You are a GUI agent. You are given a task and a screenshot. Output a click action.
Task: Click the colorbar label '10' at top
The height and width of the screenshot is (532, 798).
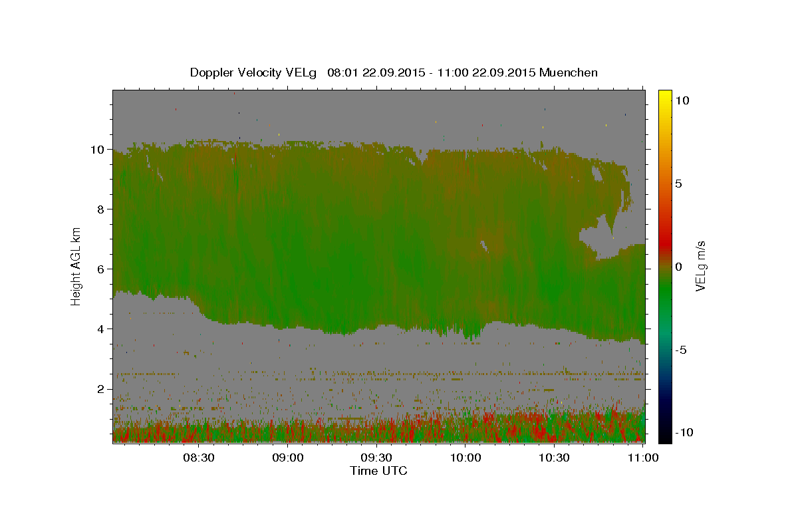682,100
